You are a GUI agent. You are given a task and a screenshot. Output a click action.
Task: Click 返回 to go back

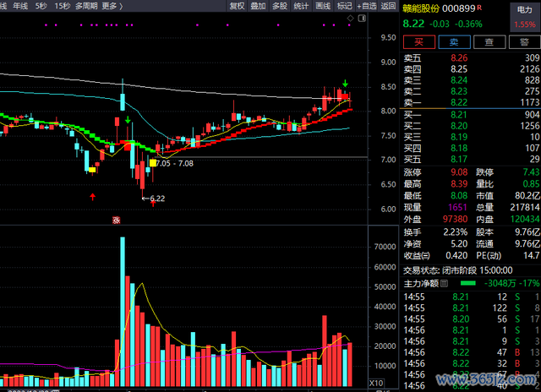[388, 6]
